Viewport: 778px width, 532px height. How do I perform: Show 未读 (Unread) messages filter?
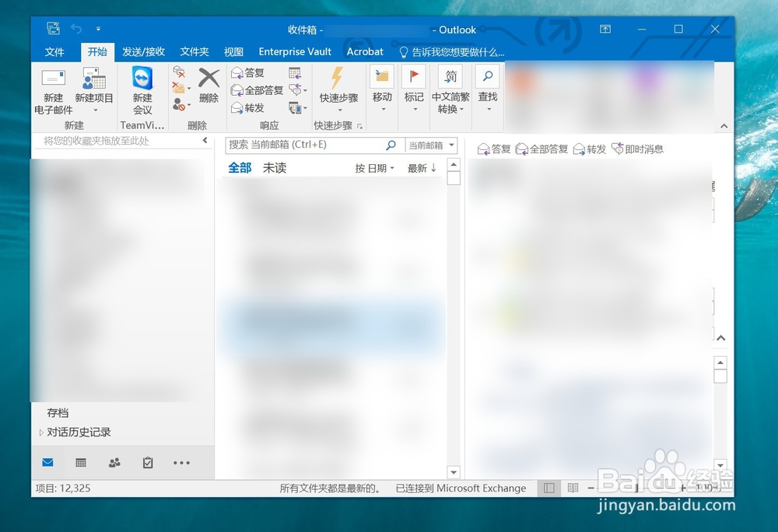(x=275, y=168)
